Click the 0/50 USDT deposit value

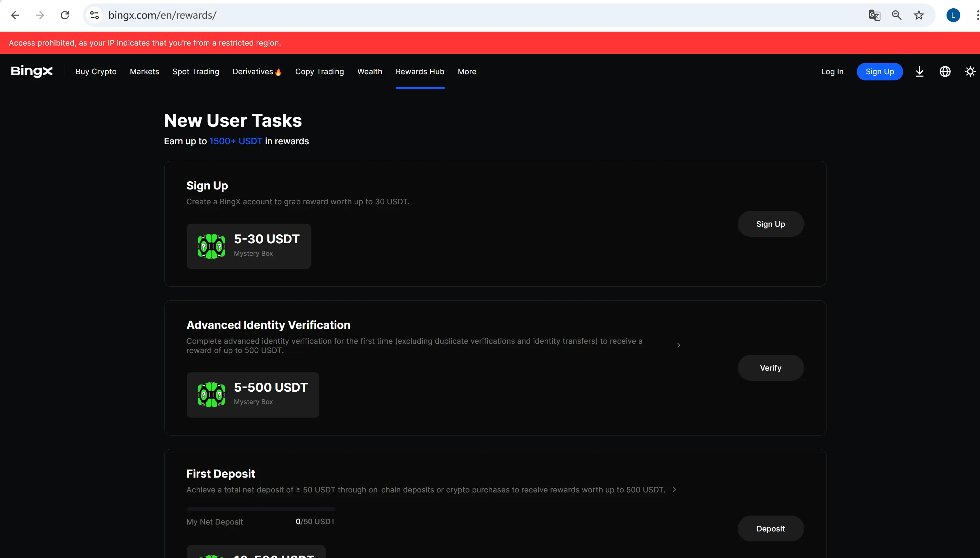pos(315,521)
